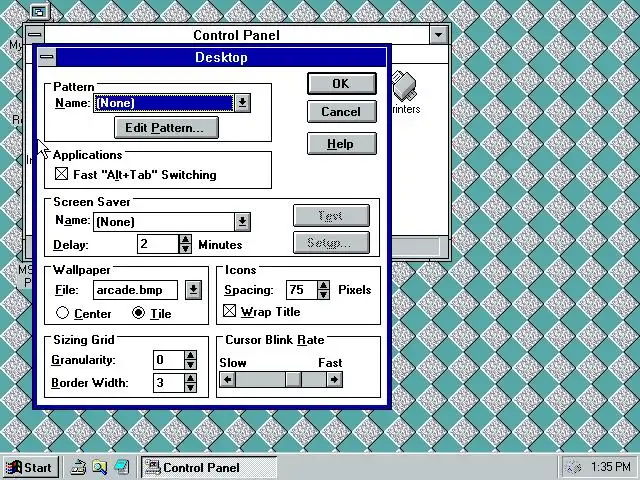Select the Tile wallpaper radio button
Image resolution: width=640 pixels, height=480 pixels.
click(x=139, y=313)
